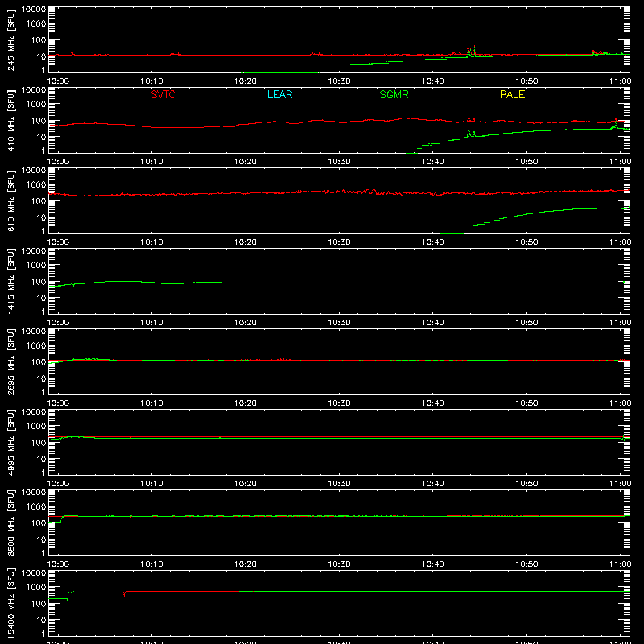Click 10:50 tick label under 1415 MHz plot
Screen dimensions: 644x644
pos(526,323)
